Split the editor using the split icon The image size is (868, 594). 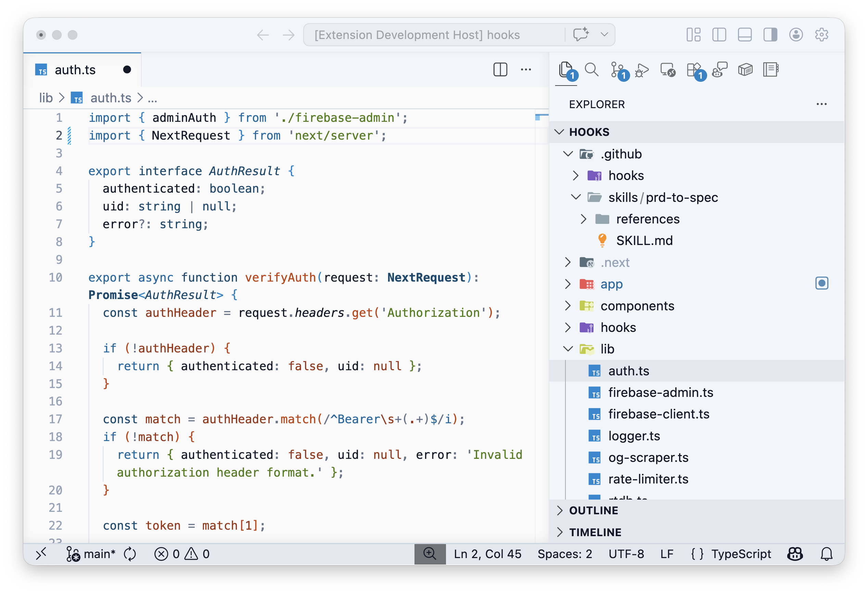pos(500,69)
